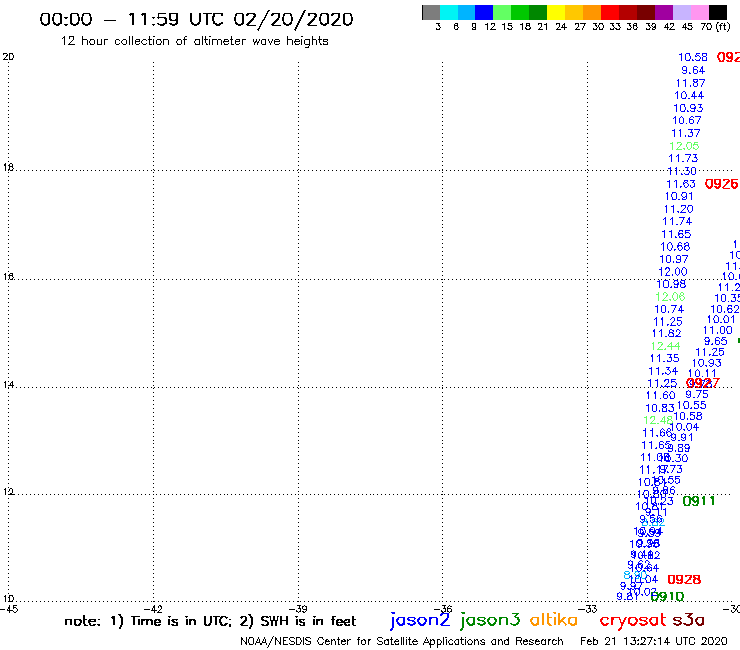
Task: Click the gray swatch in the color scale
Action: (x=431, y=12)
